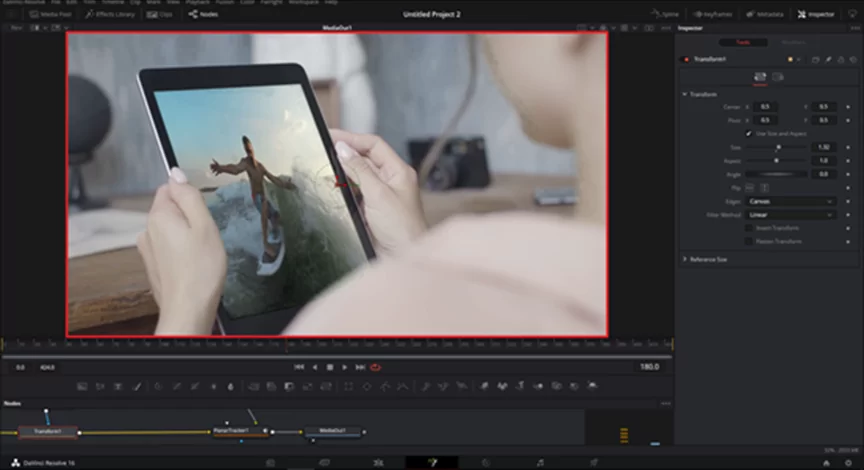864x470 pixels.
Task: Toggle the Effects Library panel button
Action: click(x=110, y=14)
